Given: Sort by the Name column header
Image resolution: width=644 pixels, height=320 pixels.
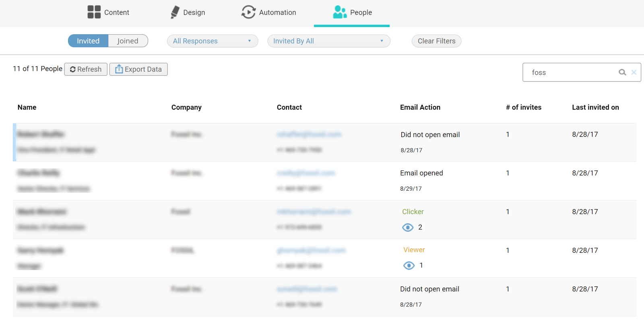Looking at the screenshot, I should coord(27,107).
